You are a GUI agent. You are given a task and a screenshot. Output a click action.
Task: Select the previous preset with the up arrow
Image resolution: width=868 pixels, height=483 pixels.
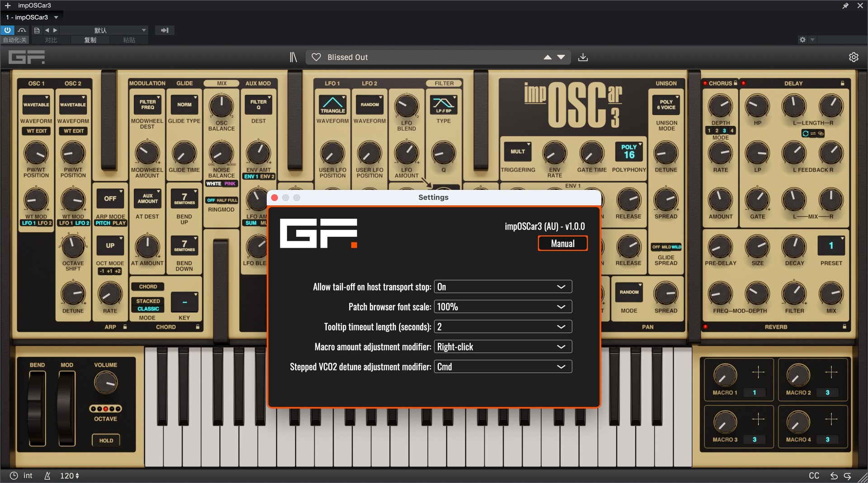pos(547,57)
